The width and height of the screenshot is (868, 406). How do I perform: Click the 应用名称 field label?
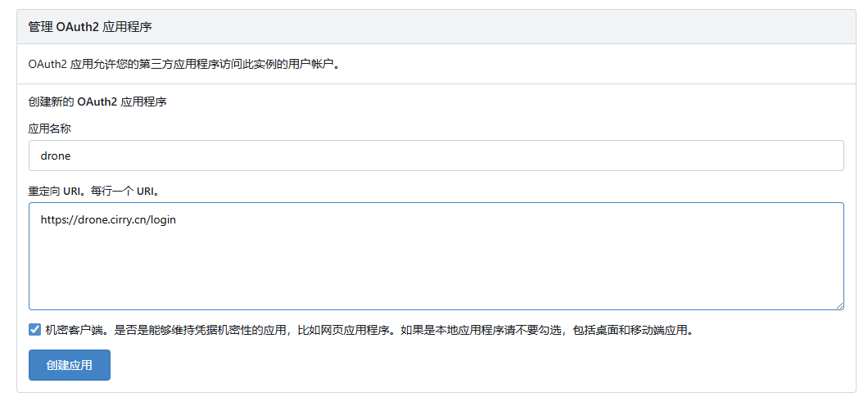(50, 128)
